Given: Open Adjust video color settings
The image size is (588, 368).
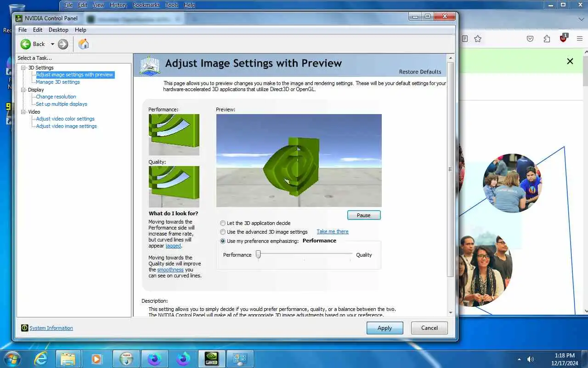Looking at the screenshot, I should click(x=65, y=119).
